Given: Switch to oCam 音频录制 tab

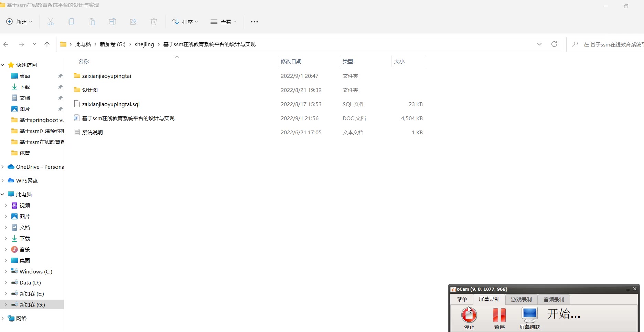Looking at the screenshot, I should click(554, 299).
